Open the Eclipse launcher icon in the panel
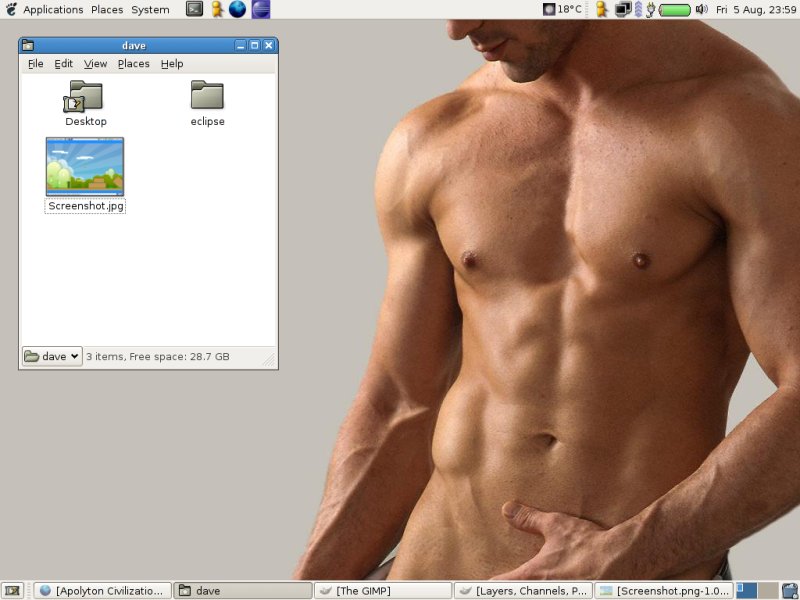The width and height of the screenshot is (800, 600). click(260, 9)
